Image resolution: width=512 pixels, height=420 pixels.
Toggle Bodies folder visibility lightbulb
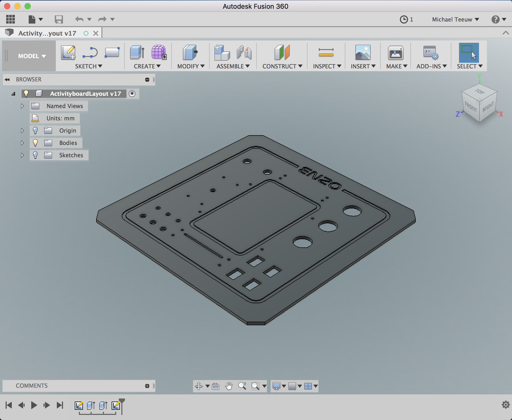coord(35,143)
